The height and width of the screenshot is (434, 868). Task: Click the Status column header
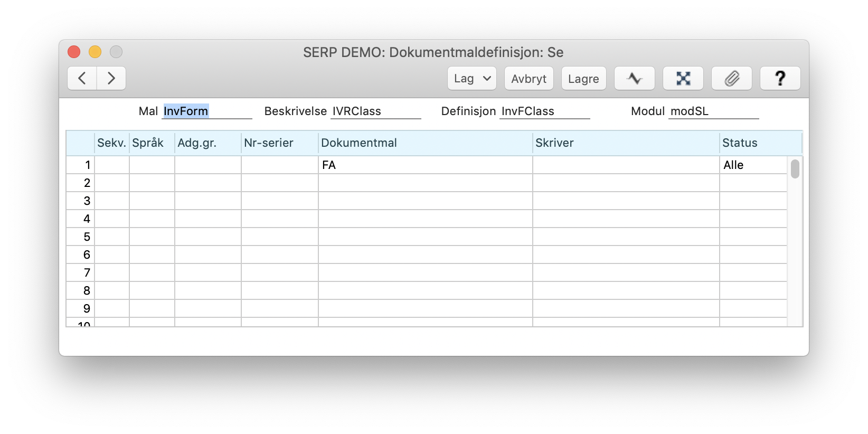click(x=761, y=143)
